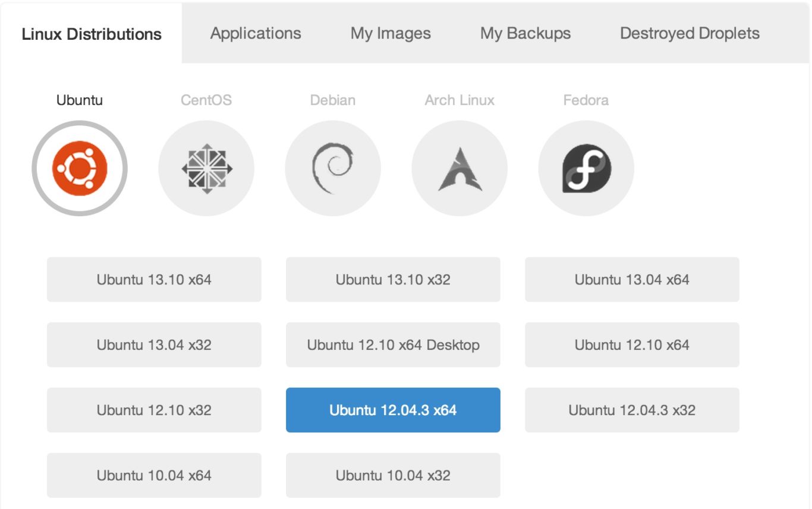Click the highlighted Ubuntu 12.04.3 x64 button

click(393, 410)
